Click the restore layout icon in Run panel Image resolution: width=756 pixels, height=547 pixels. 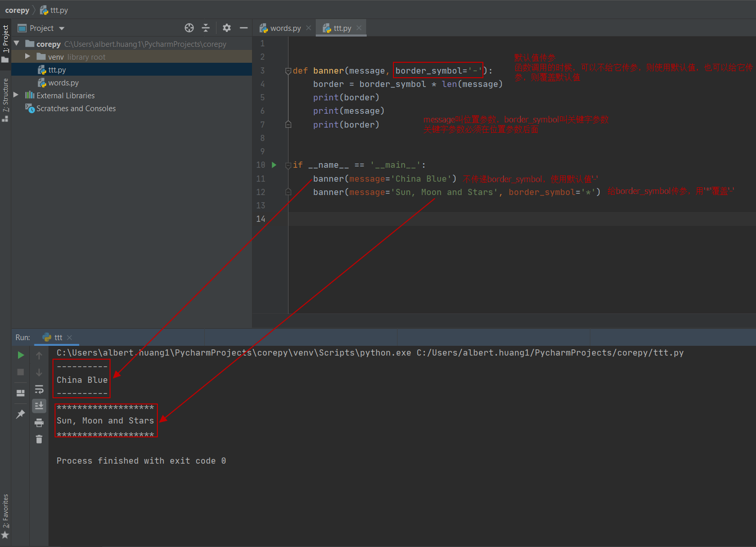[x=21, y=393]
